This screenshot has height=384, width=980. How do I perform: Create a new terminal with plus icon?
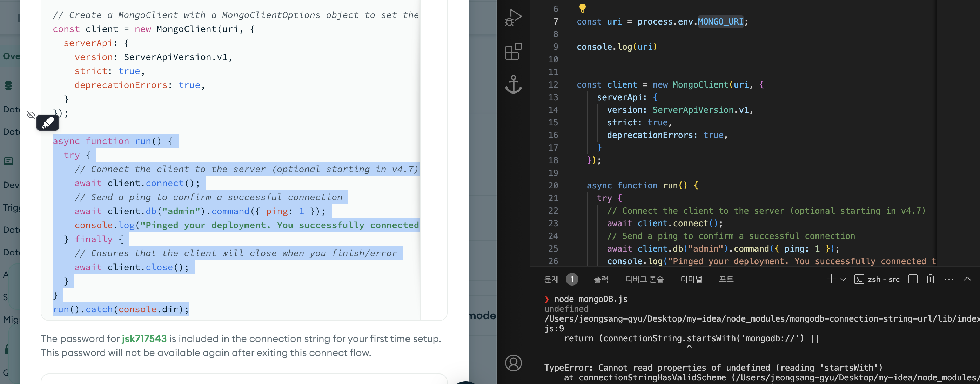point(831,279)
